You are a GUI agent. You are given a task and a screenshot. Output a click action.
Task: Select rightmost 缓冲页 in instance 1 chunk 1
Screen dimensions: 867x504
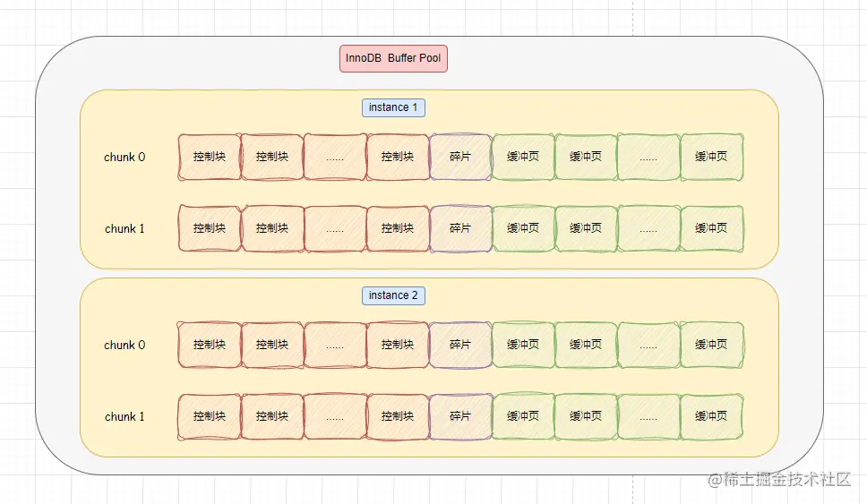coord(712,229)
